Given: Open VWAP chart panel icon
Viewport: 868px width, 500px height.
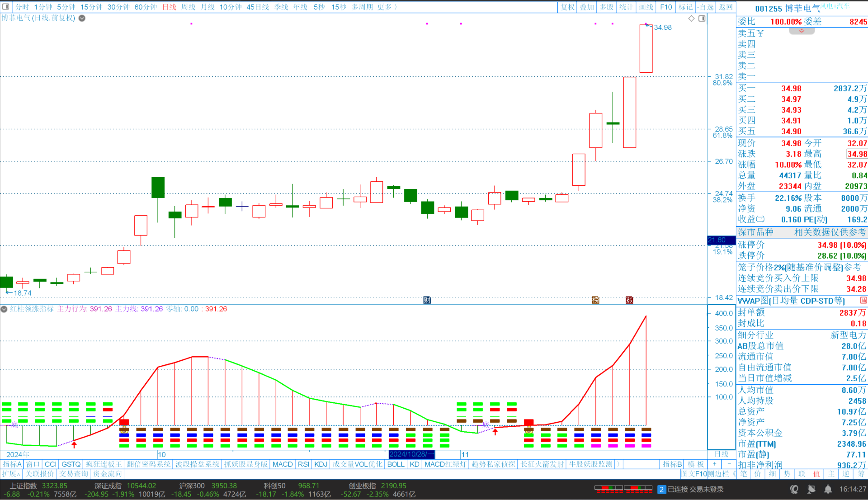Looking at the screenshot, I should click(863, 301).
